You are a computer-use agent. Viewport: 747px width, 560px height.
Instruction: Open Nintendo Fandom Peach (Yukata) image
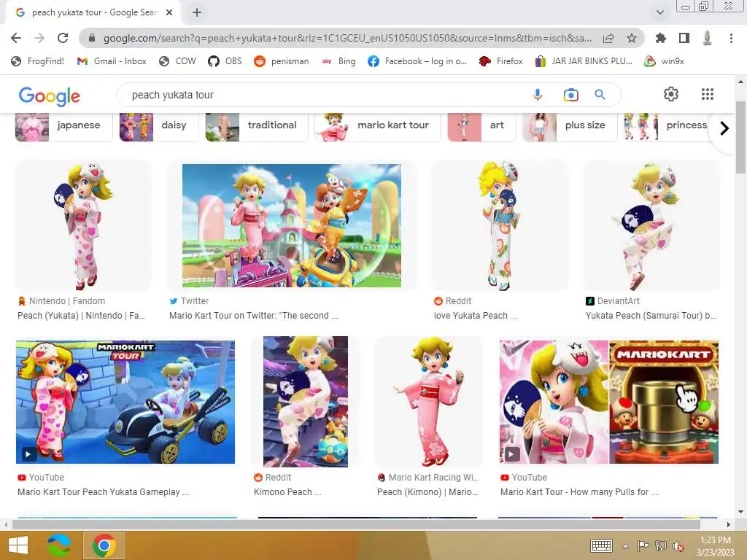click(83, 225)
